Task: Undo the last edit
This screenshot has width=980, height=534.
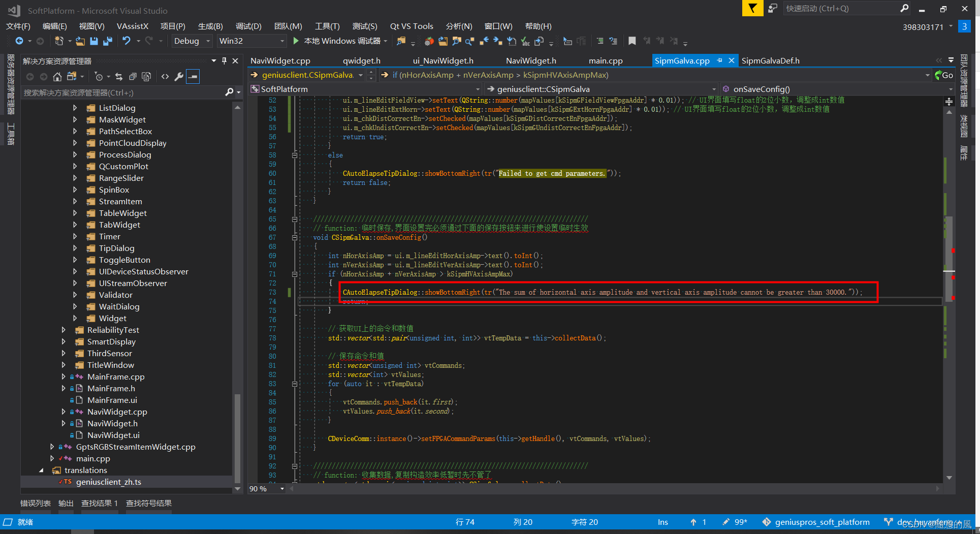Action: point(127,41)
